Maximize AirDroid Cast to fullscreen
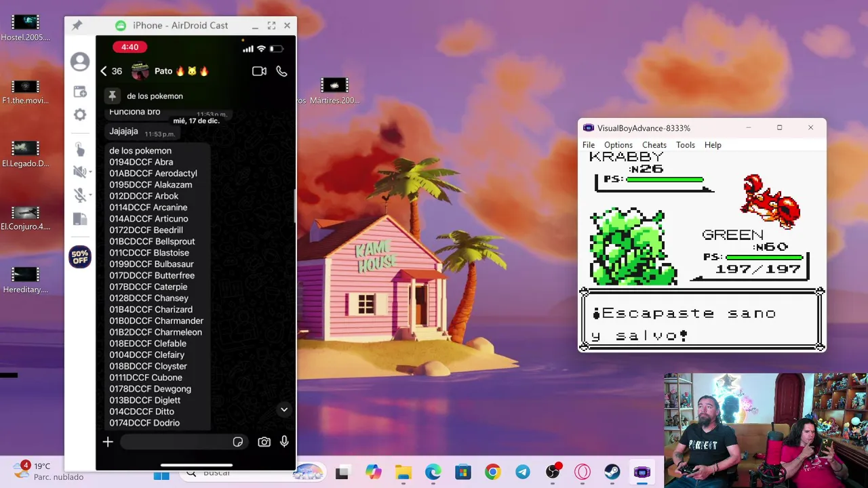 [271, 26]
